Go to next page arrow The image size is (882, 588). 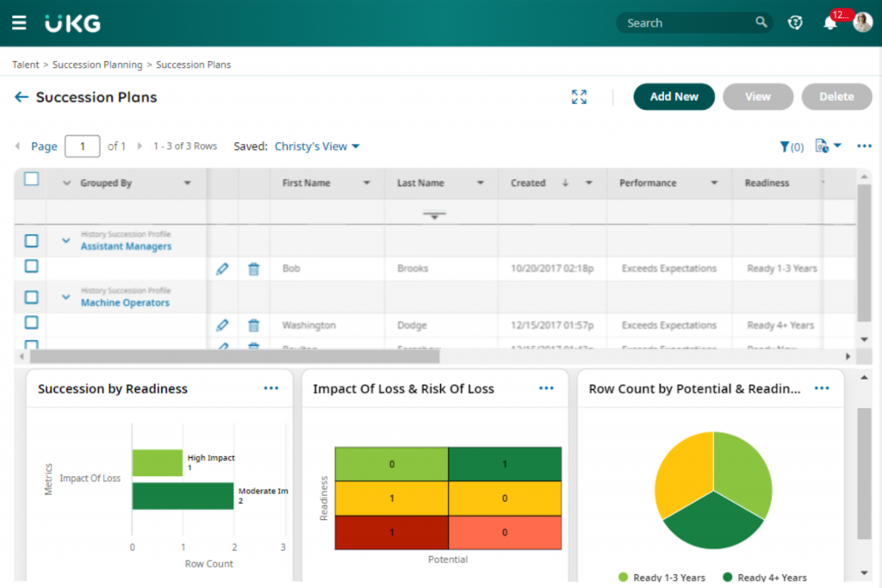click(x=140, y=146)
